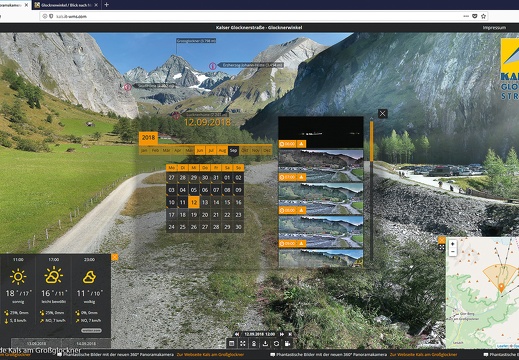Select Aug in the month bar
This screenshot has width=519, height=360.
222,150
